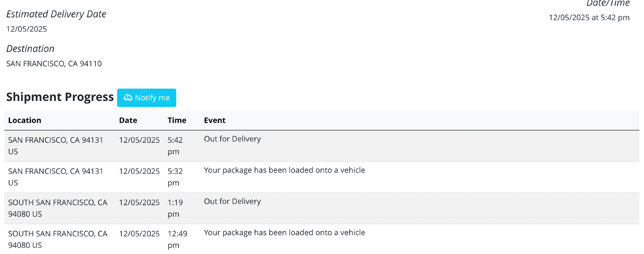Click the bell icon beside Notify me
644x254 pixels.
pos(128,98)
